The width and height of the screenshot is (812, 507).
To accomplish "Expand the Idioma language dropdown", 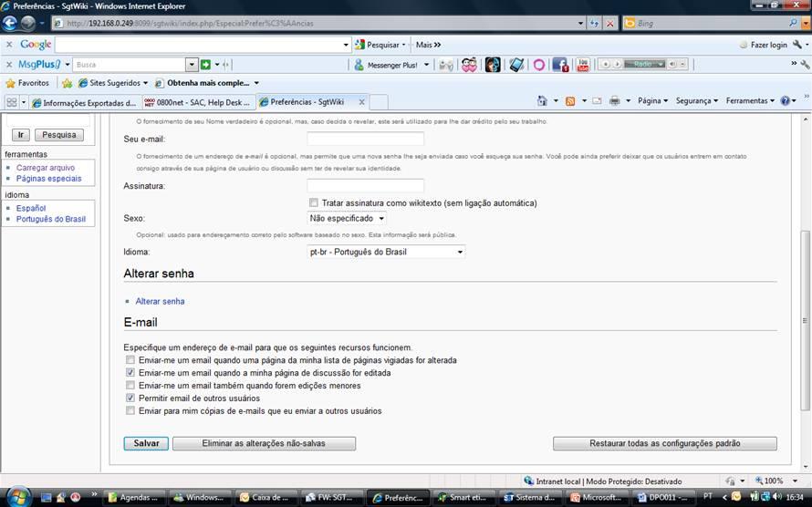I will point(387,252).
